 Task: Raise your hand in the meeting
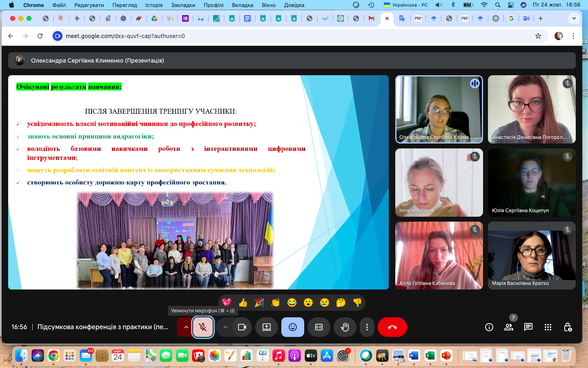click(x=345, y=327)
